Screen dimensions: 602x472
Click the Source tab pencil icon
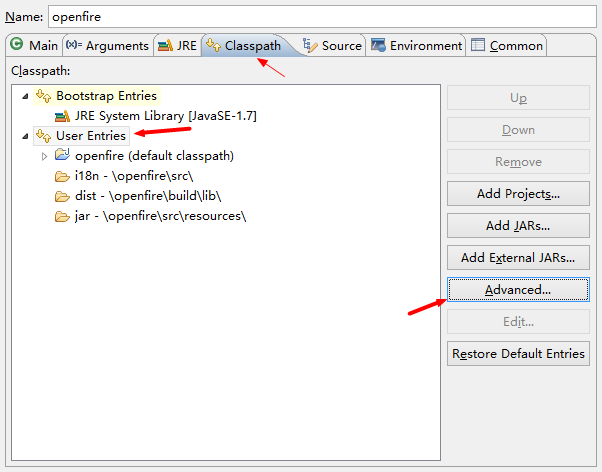tap(310, 45)
